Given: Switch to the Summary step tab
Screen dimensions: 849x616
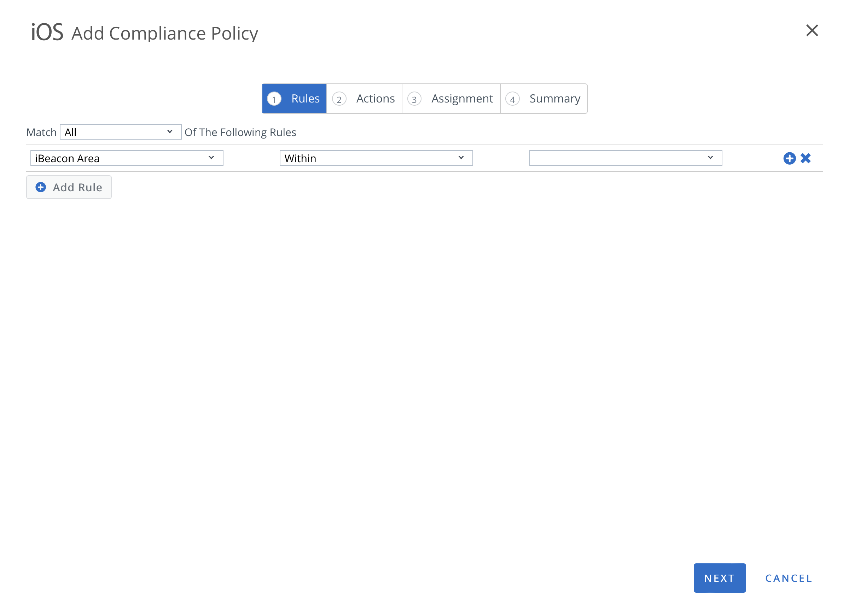Looking at the screenshot, I should tap(543, 98).
